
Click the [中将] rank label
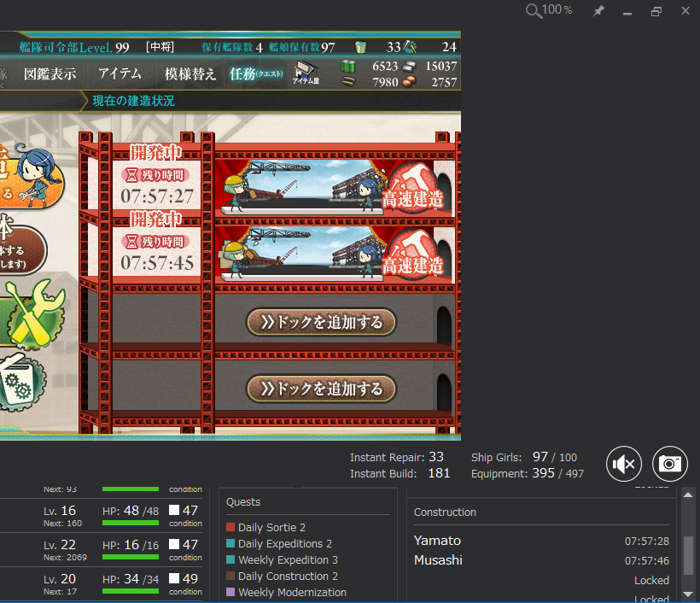tap(160, 47)
